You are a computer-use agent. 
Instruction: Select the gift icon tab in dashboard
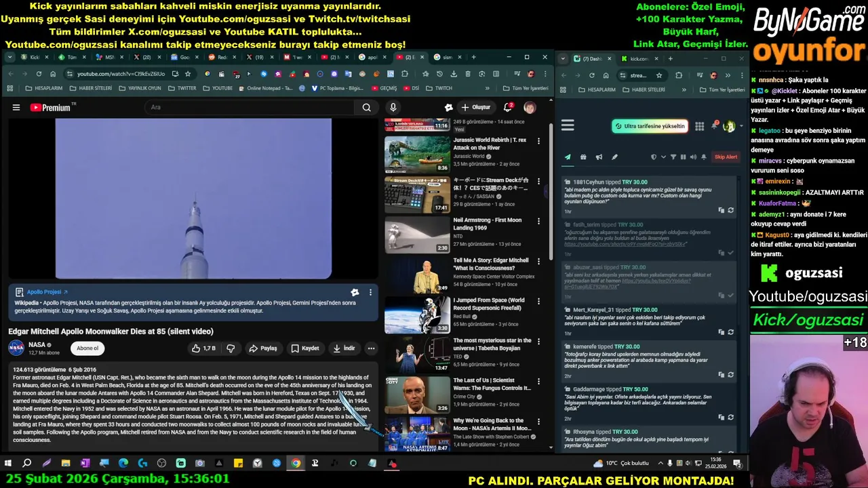click(x=583, y=157)
